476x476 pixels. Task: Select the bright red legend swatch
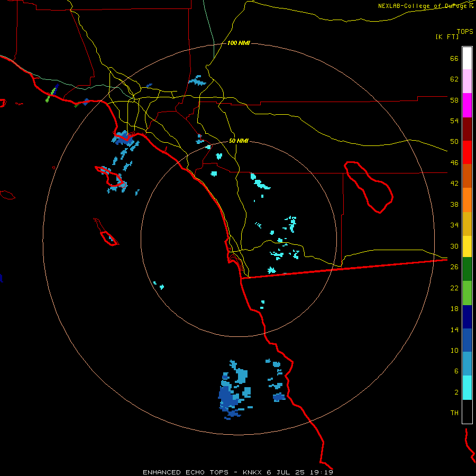coord(467,152)
